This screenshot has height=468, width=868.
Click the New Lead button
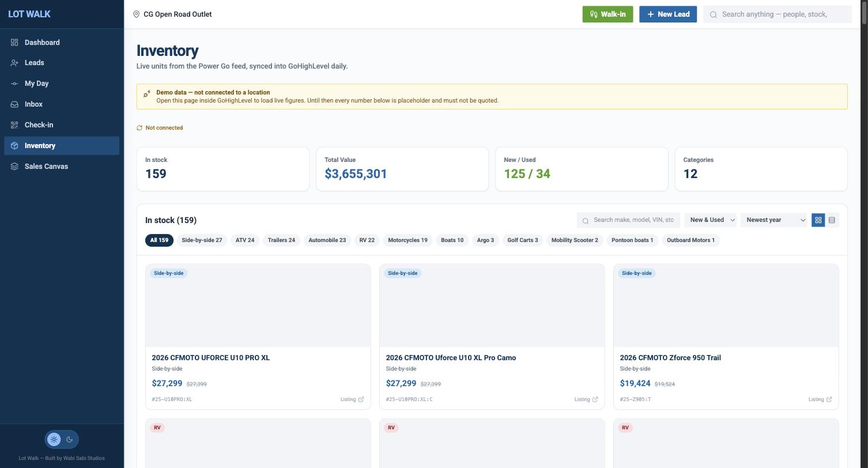tap(668, 14)
